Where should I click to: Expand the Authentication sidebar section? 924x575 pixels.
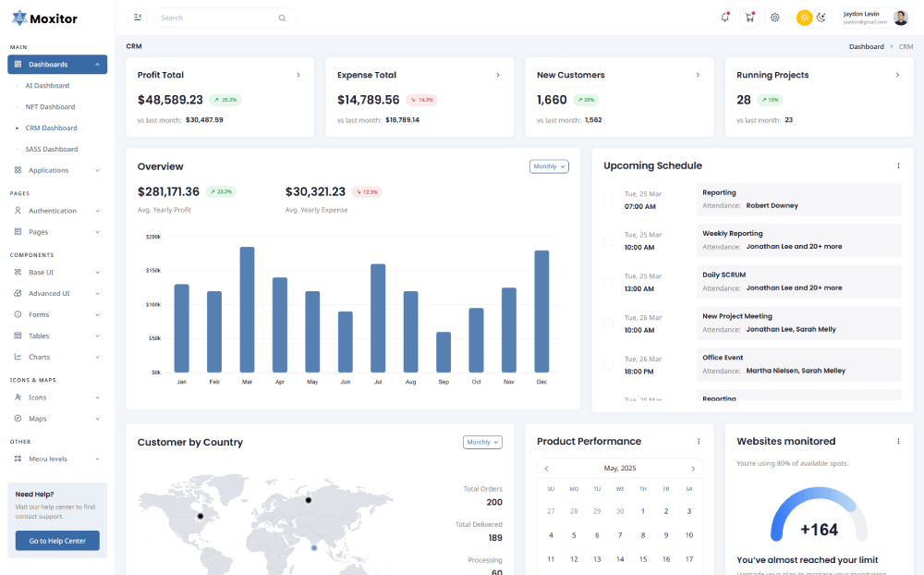pos(57,211)
